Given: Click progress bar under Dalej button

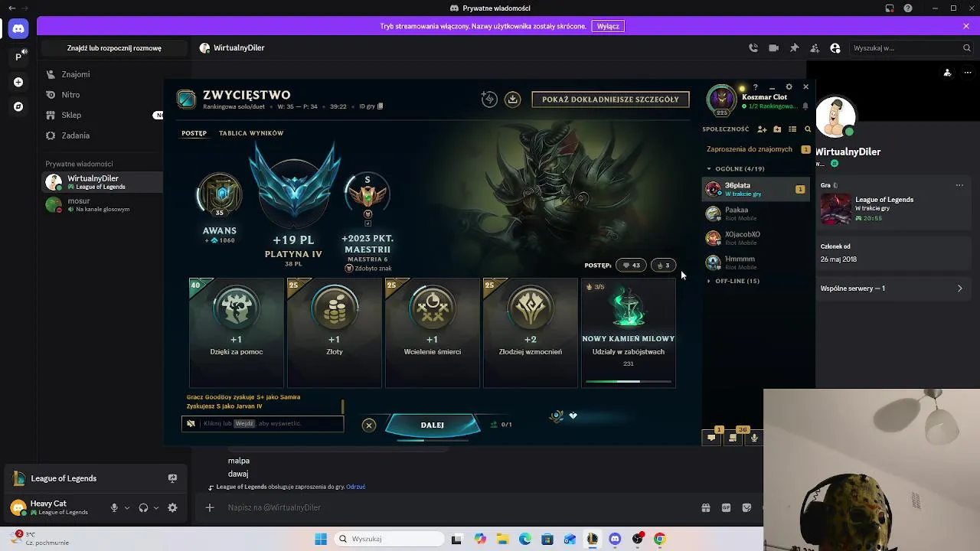Looking at the screenshot, I should point(433,440).
